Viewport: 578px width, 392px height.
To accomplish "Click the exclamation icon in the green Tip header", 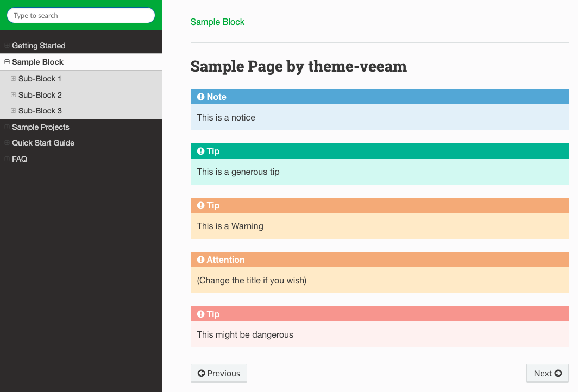I will (x=200, y=151).
